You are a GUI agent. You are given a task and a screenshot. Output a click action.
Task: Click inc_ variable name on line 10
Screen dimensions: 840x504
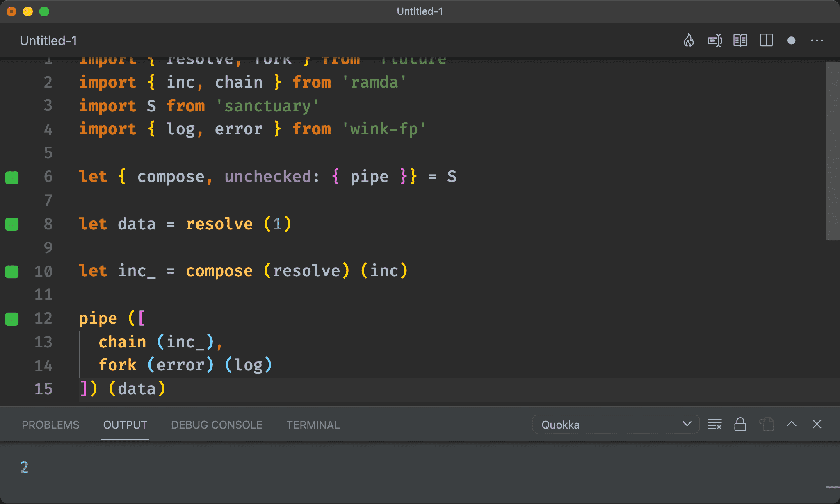[x=137, y=271]
